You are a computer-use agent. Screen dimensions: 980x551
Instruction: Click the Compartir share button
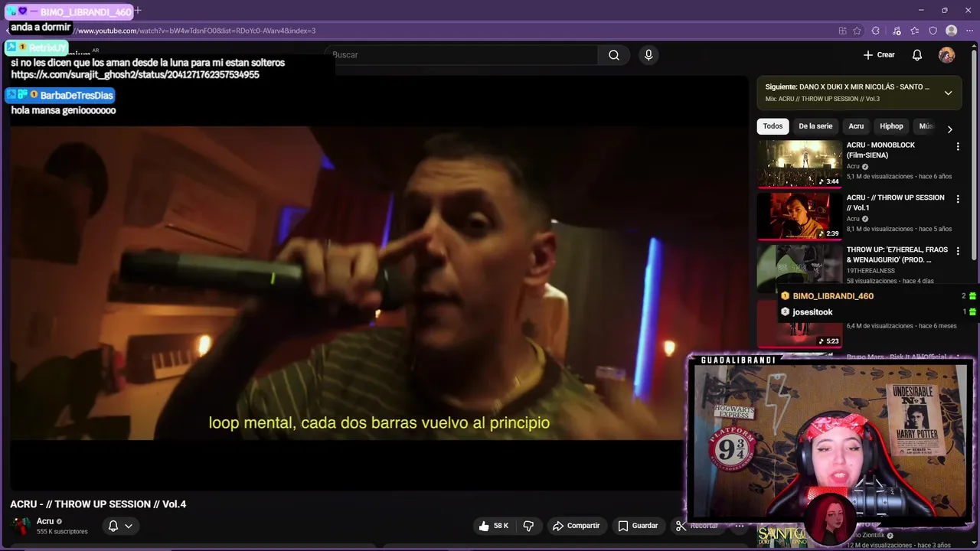pyautogui.click(x=577, y=526)
